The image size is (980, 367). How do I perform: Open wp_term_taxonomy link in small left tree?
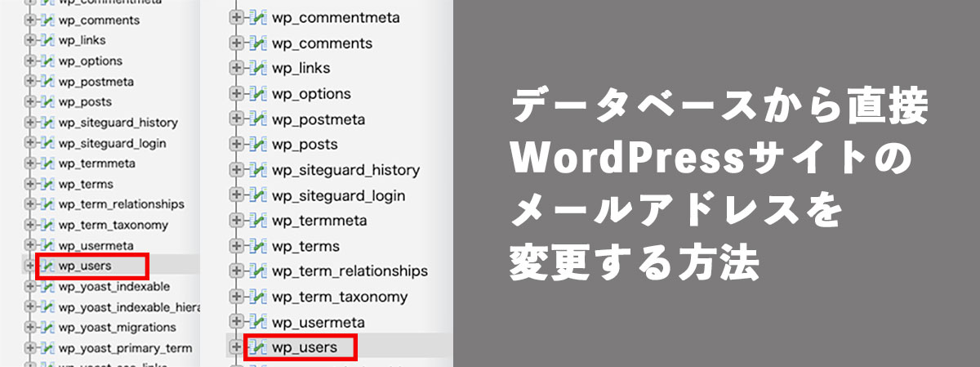click(x=114, y=225)
